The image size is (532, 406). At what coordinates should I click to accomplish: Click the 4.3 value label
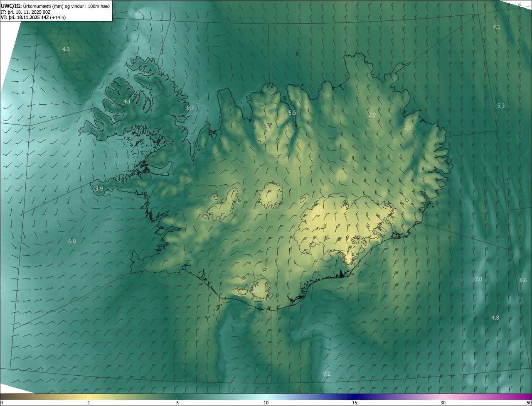(66, 49)
